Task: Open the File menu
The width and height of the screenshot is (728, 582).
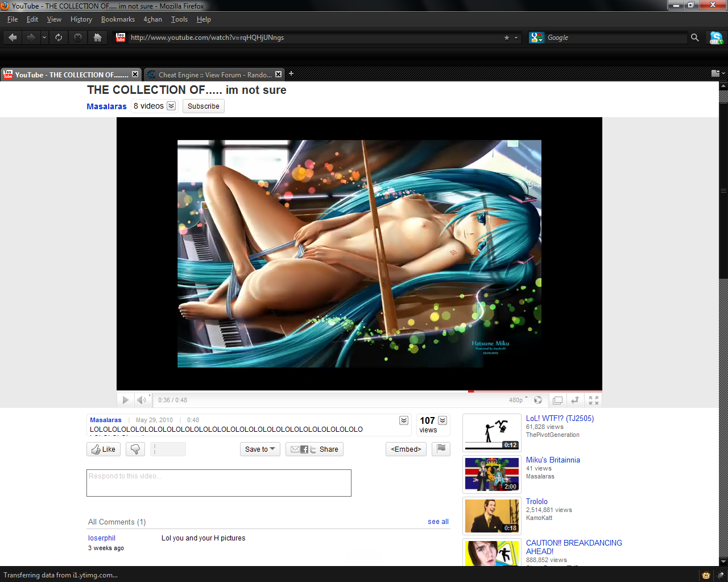Action: pos(13,19)
